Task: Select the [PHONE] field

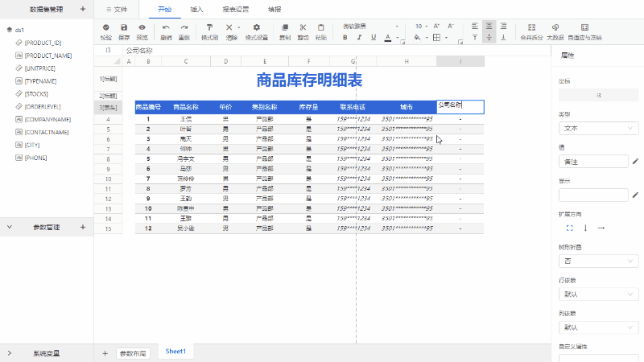Action: click(31, 158)
